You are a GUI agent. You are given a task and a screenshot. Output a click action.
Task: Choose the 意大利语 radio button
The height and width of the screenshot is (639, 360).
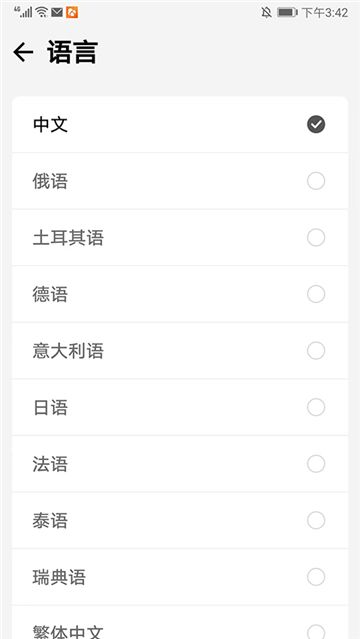(316, 351)
